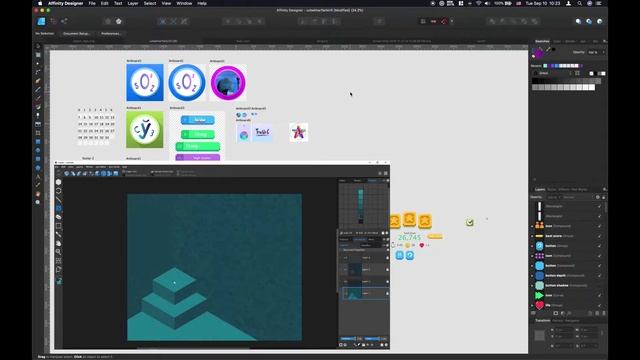Open the Select menu

coord(150,3)
